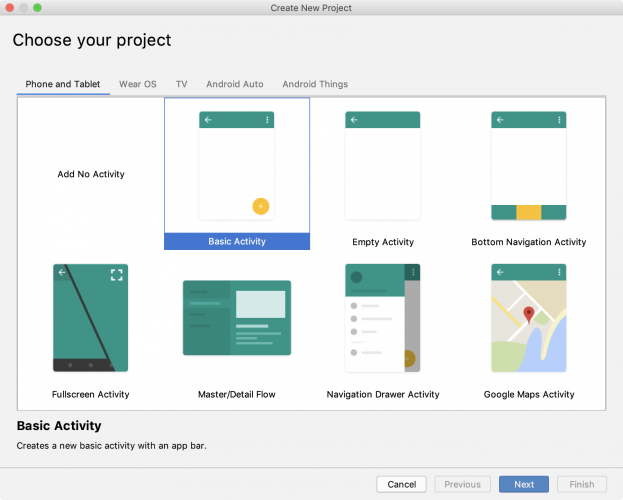This screenshot has width=623, height=500.
Task: Click the Finish button
Action: (582, 484)
